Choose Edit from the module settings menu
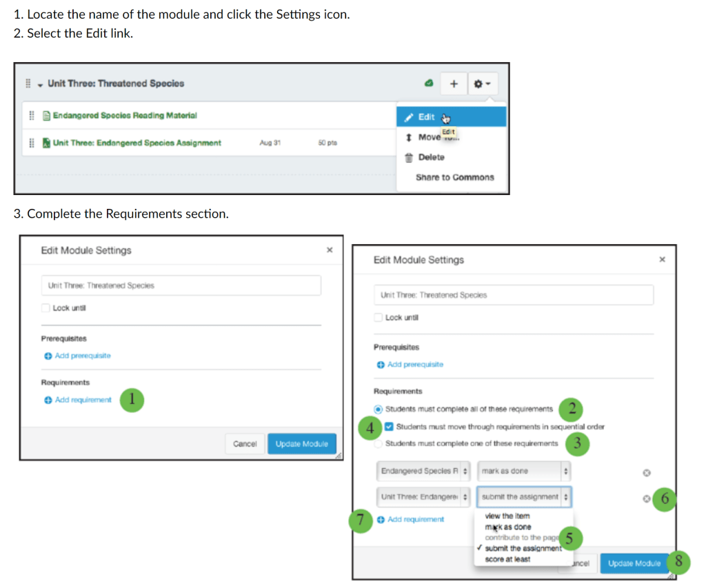This screenshot has height=588, width=706. [x=426, y=116]
